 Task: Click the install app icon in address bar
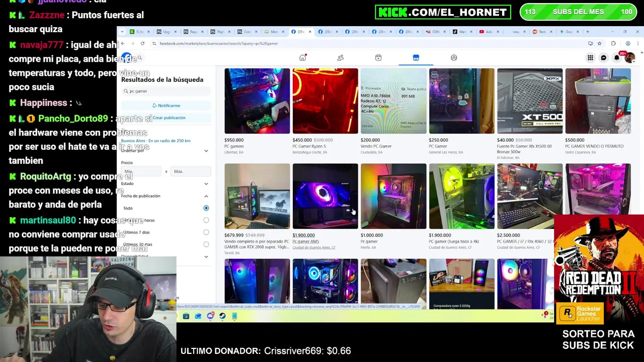590,43
